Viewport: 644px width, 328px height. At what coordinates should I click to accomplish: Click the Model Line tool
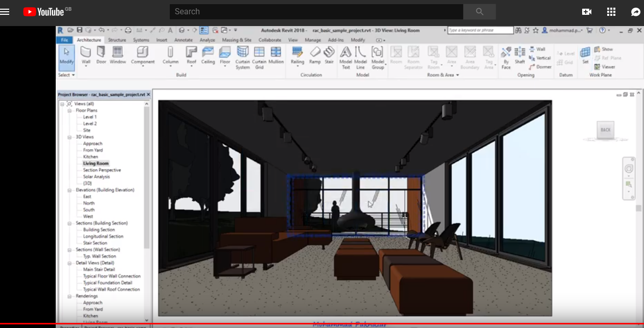361,57
